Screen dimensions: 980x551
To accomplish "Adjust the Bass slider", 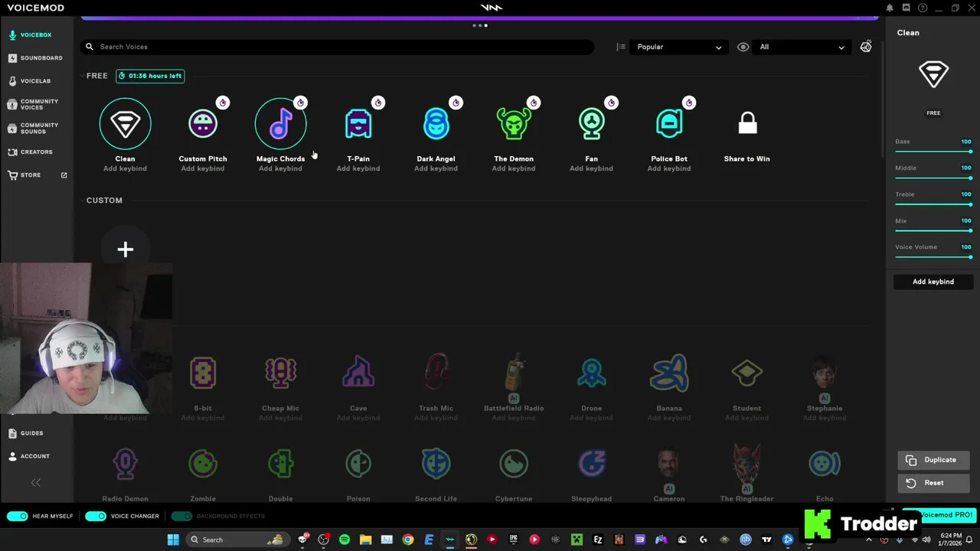I will tap(933, 152).
